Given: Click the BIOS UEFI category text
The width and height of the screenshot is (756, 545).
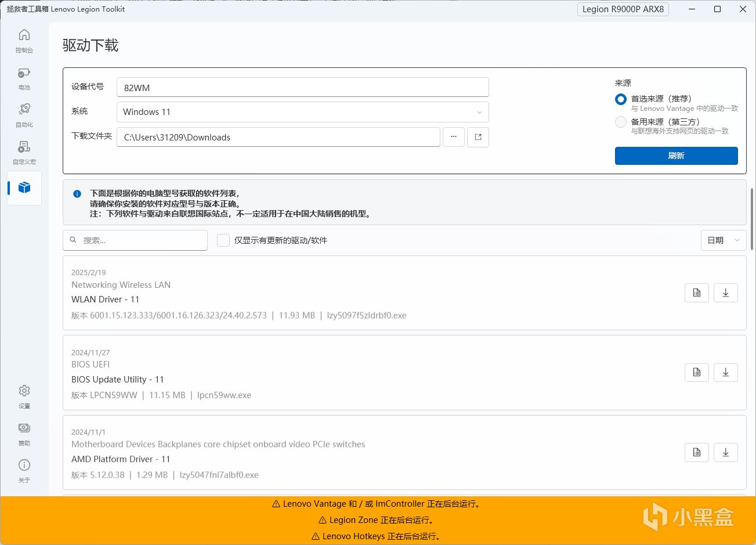Looking at the screenshot, I should click(91, 364).
